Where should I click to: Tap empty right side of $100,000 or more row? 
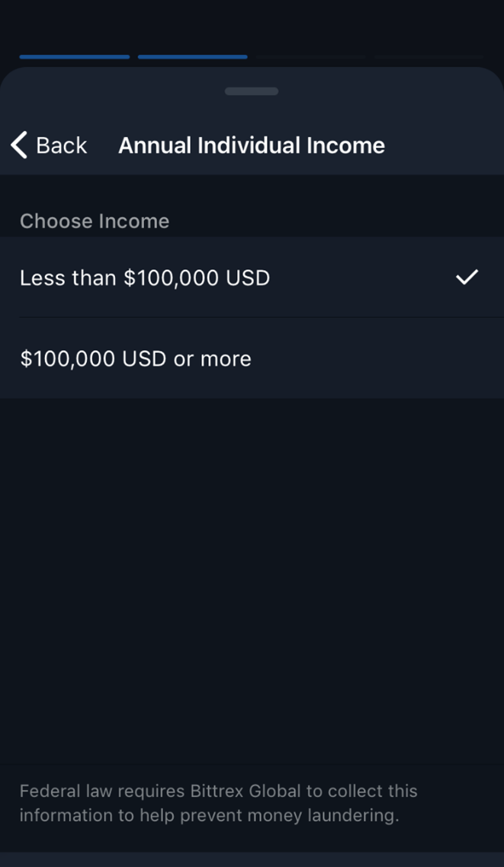387,358
